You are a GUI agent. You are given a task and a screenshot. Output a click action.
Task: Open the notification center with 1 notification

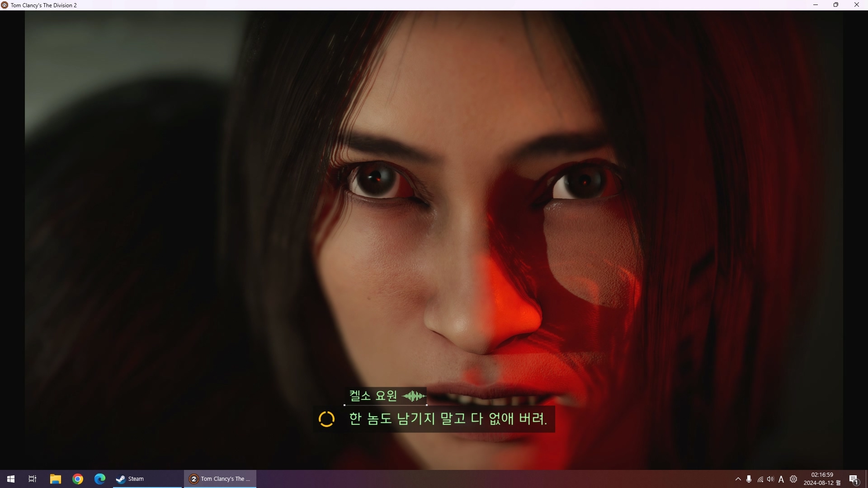coord(854,479)
